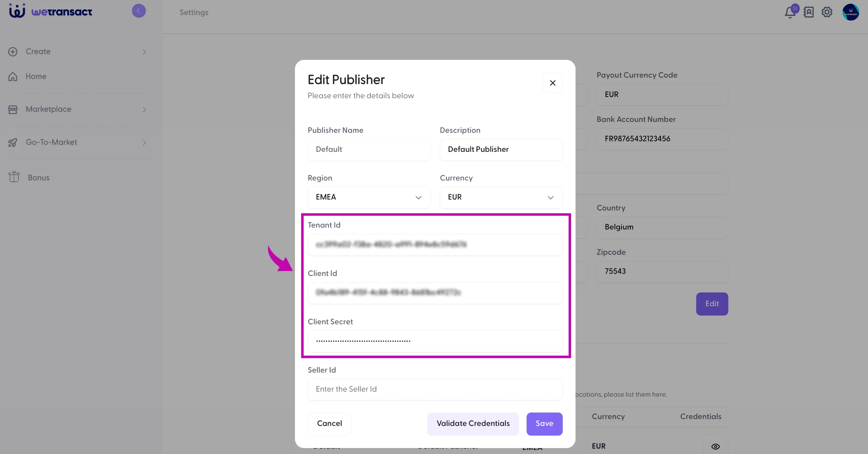Focus the Tenant Id field
This screenshot has height=454, width=868.
(435, 244)
